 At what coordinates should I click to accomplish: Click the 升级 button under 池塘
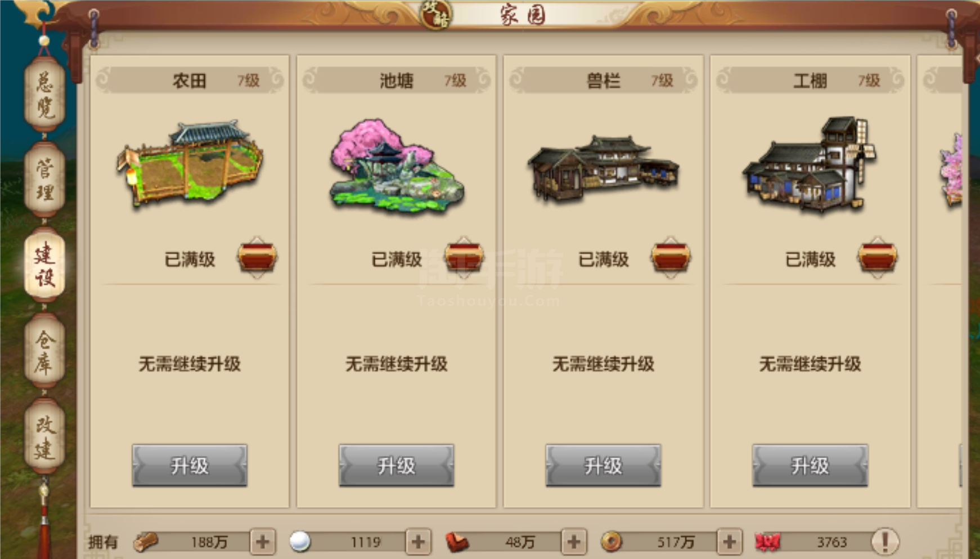[396, 466]
